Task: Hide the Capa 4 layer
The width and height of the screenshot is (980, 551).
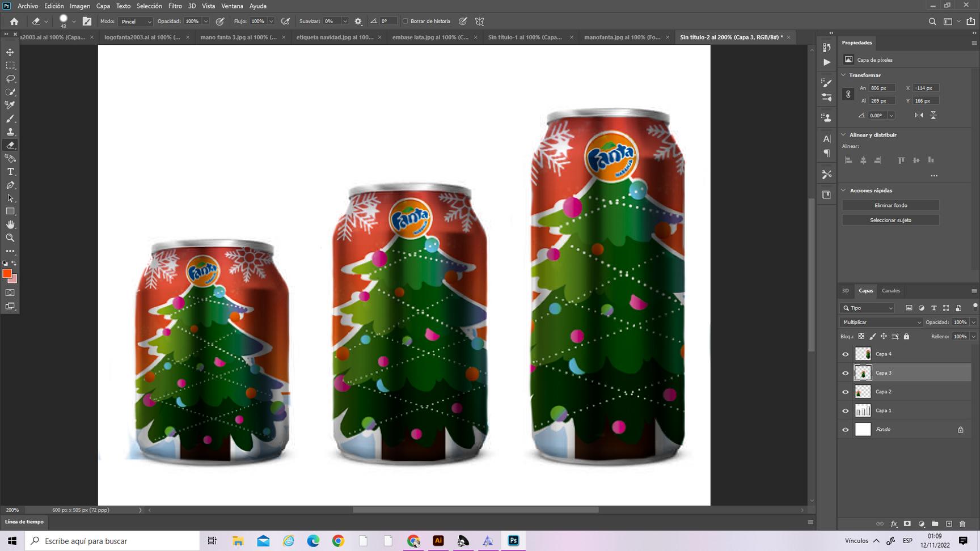Action: (846, 354)
